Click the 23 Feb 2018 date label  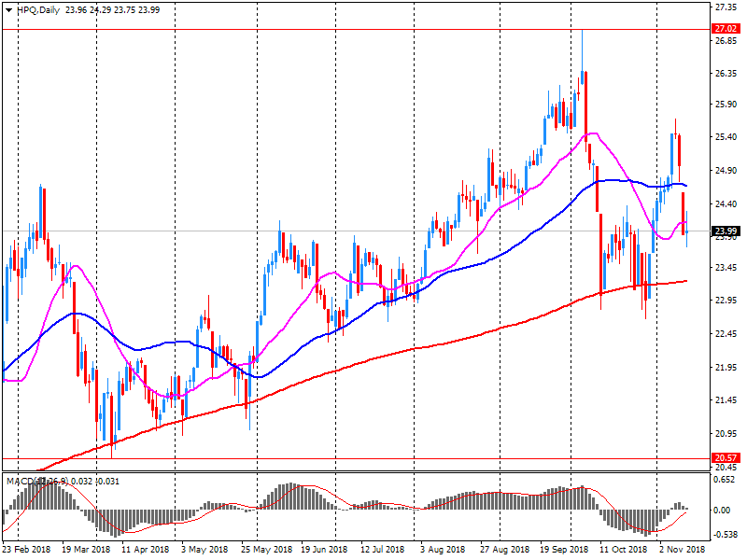27,550
